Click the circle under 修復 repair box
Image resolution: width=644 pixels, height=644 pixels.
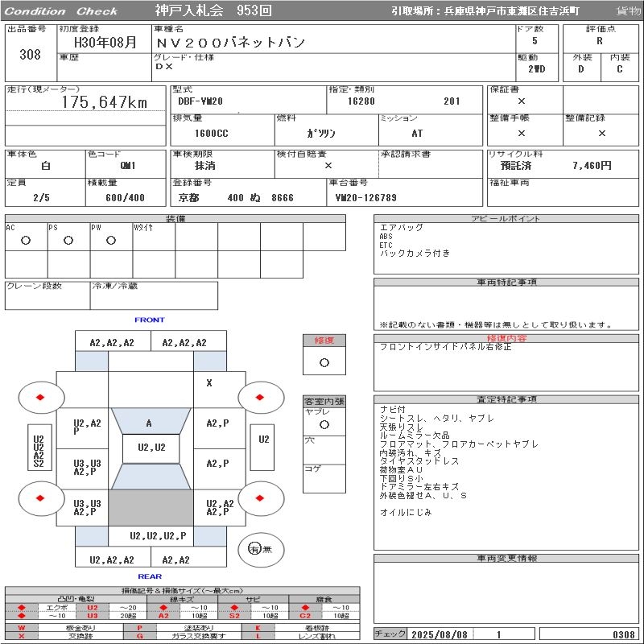click(x=324, y=362)
